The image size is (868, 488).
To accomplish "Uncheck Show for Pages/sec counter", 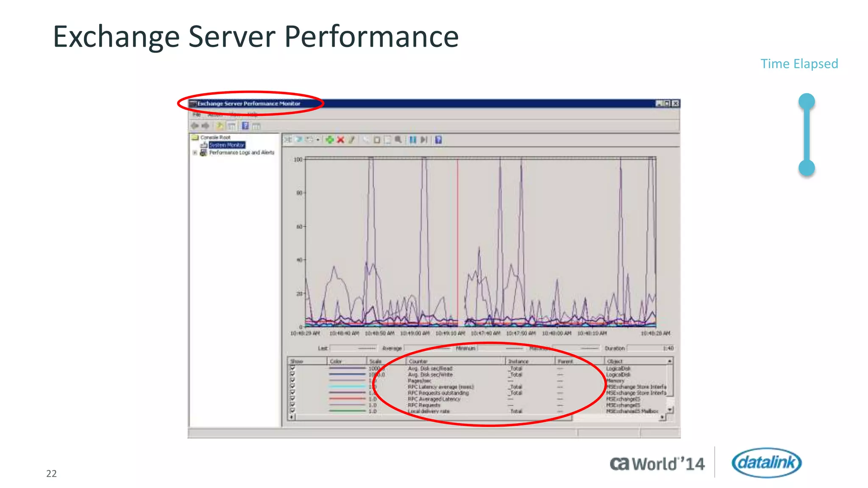I will pyautogui.click(x=292, y=380).
